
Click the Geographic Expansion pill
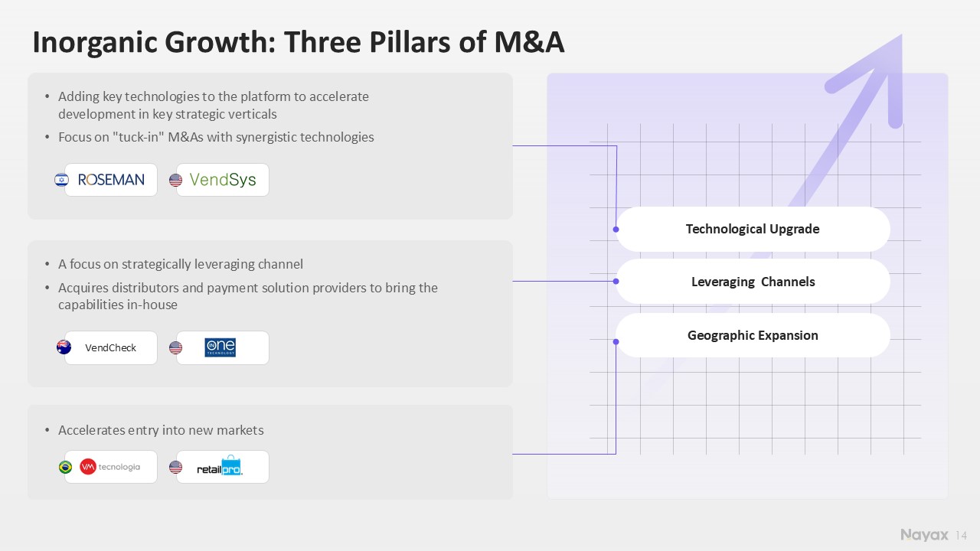click(753, 335)
